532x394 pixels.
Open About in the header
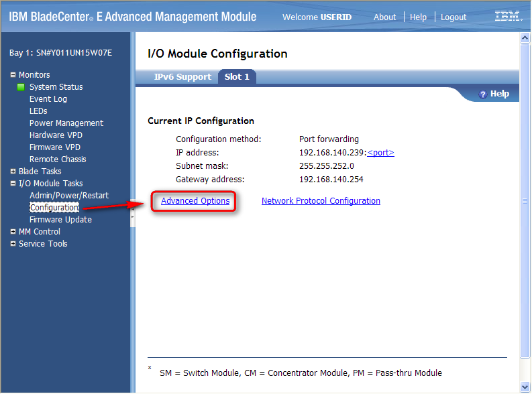pos(384,17)
